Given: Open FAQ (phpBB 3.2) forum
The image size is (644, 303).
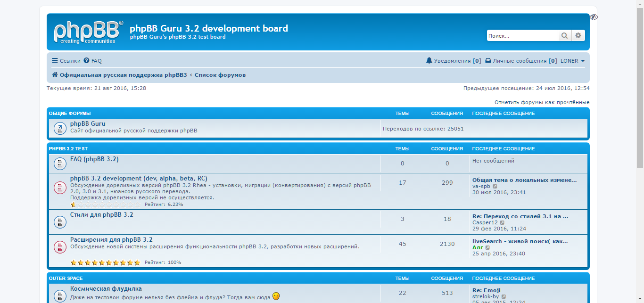Looking at the screenshot, I should pyautogui.click(x=94, y=159).
